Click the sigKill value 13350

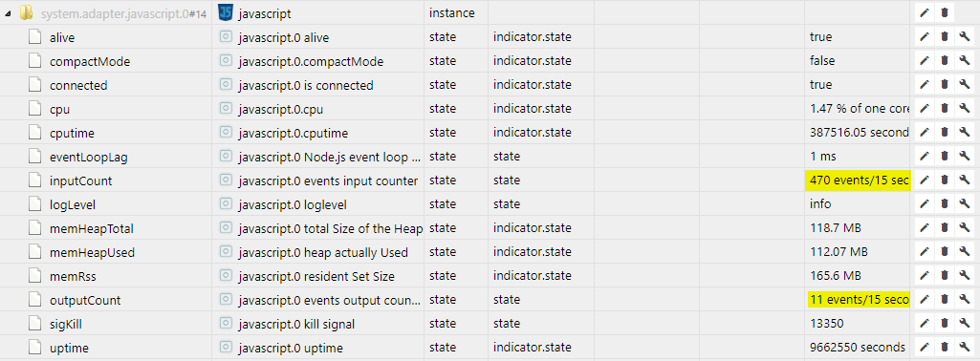tap(826, 324)
